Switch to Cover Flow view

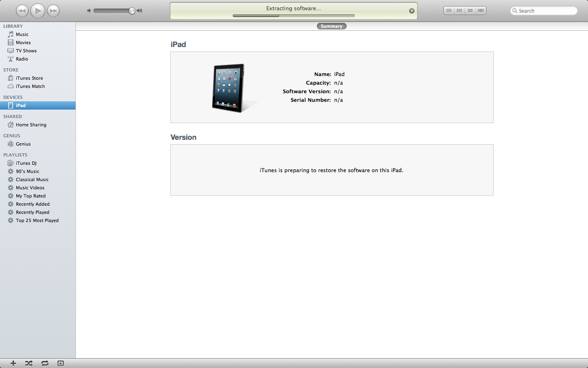pos(481,11)
